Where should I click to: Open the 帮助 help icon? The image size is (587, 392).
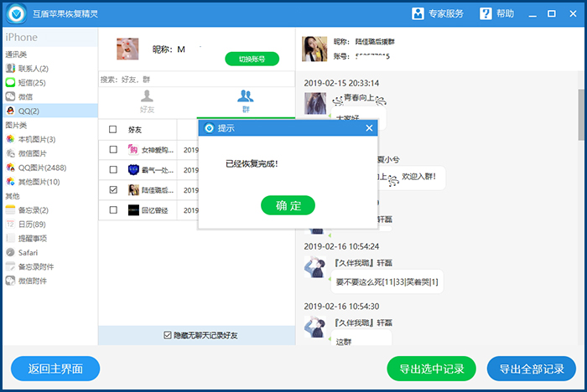click(x=486, y=14)
